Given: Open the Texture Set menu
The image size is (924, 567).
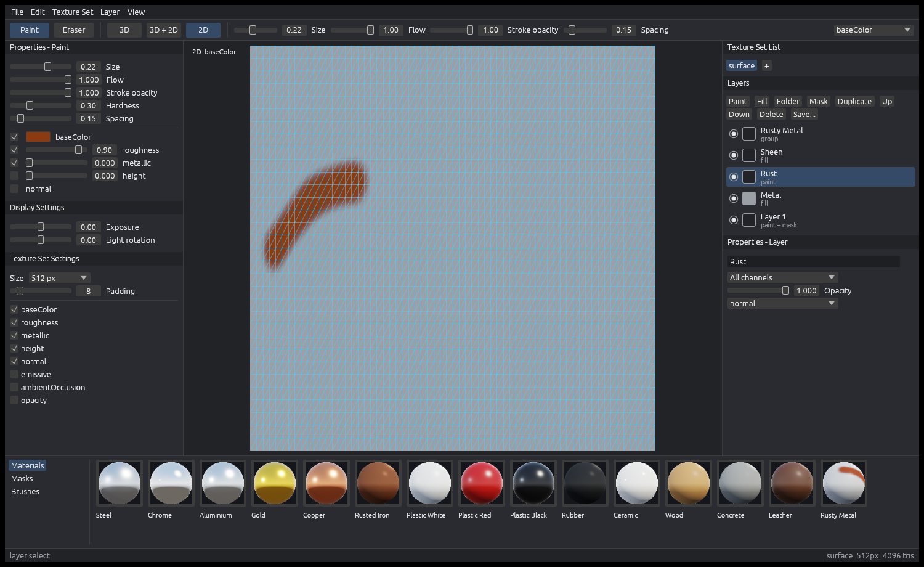Looking at the screenshot, I should tap(73, 12).
